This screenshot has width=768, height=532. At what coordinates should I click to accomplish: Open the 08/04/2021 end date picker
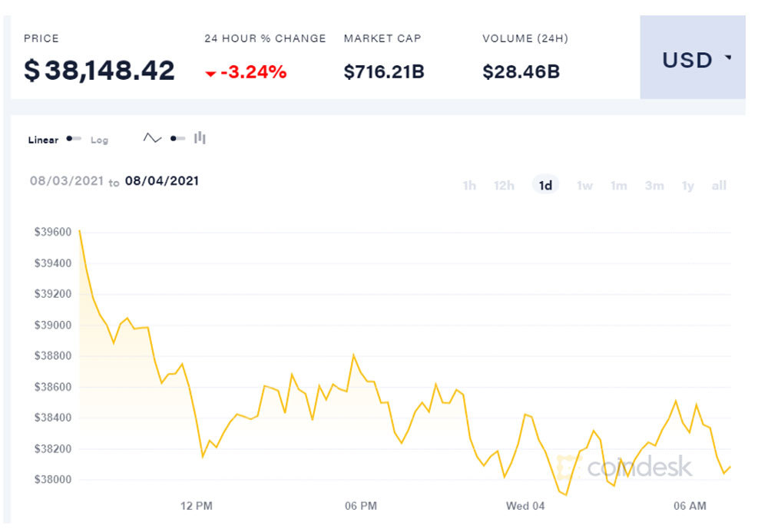pyautogui.click(x=162, y=181)
